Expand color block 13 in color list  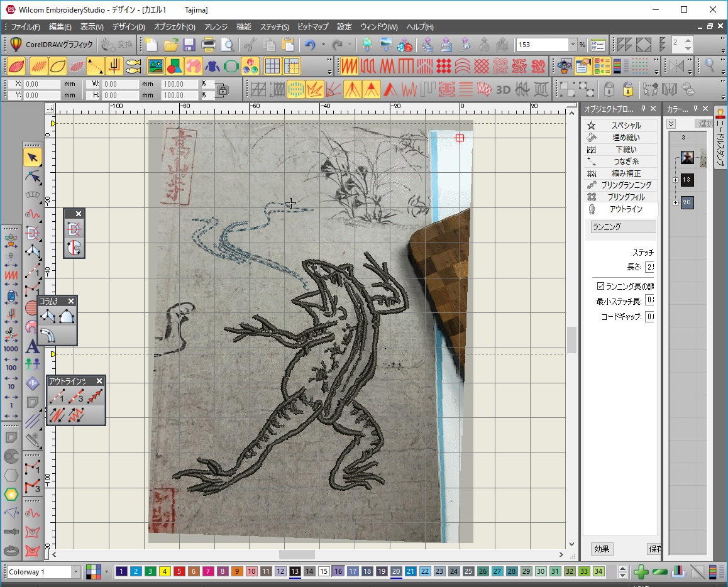coord(676,180)
